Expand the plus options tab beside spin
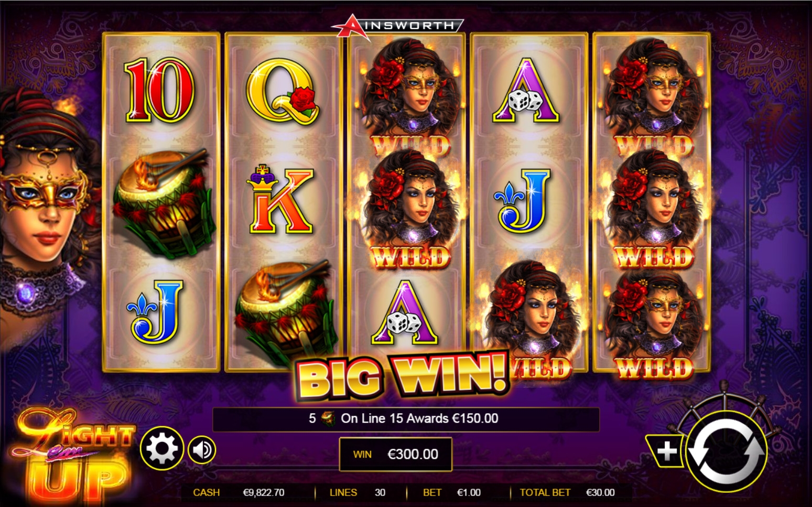The width and height of the screenshot is (812, 507). click(665, 450)
